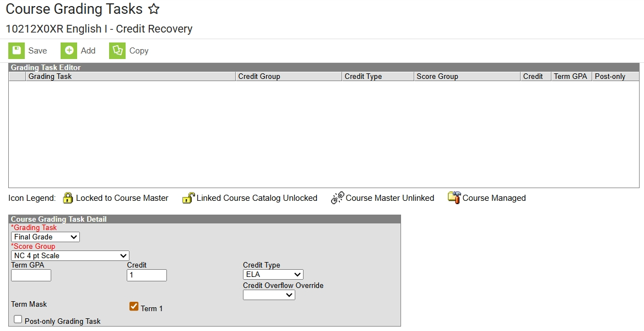Enable the Post-only Grading Task checkbox
Image resolution: width=644 pixels, height=331 pixels.
click(18, 319)
